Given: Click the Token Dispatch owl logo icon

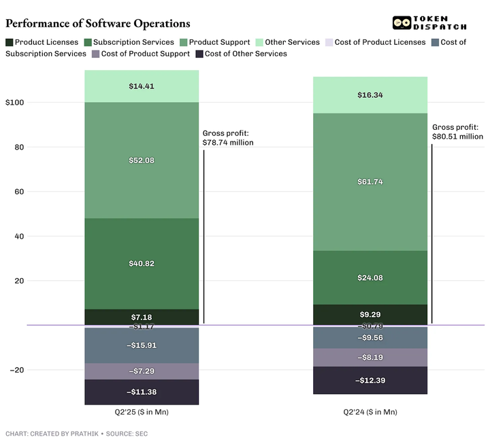Looking at the screenshot, I should click(402, 23).
